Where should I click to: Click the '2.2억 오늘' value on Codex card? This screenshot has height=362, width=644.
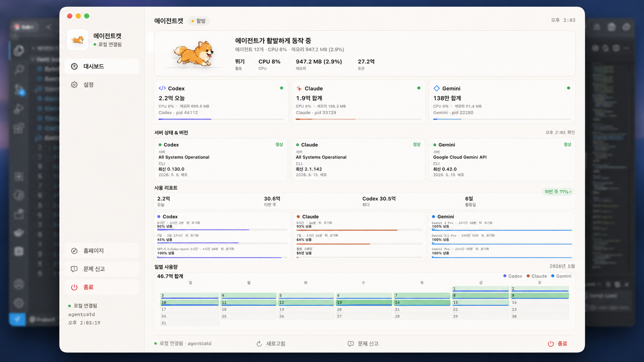coord(172,98)
